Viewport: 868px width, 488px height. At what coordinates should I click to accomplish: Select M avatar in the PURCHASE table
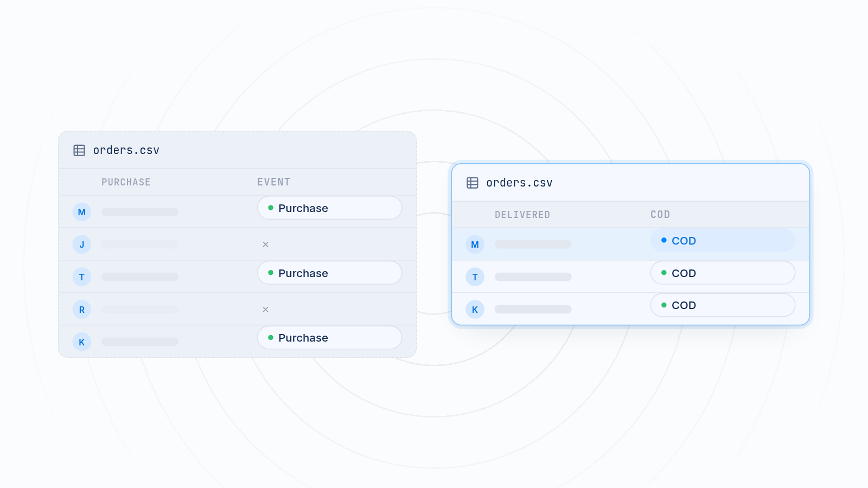tap(82, 212)
